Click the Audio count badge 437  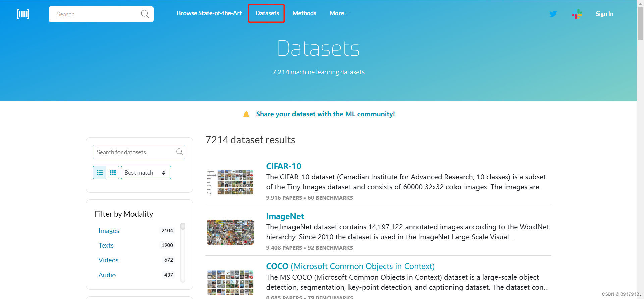[168, 275]
